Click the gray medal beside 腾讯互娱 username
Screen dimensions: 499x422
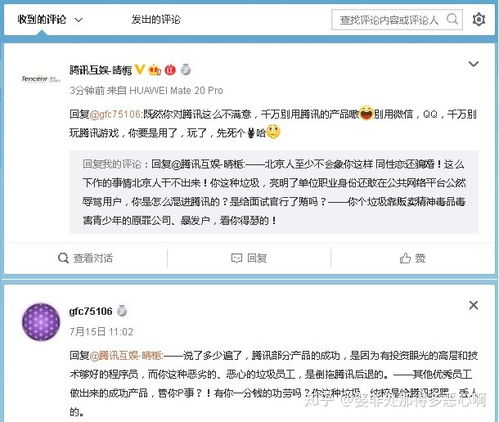(x=186, y=69)
